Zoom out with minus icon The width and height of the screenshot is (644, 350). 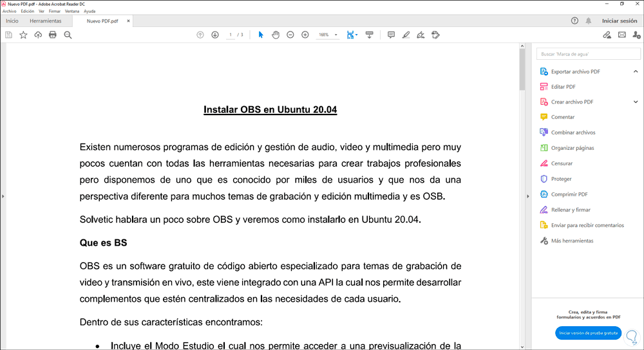[290, 35]
